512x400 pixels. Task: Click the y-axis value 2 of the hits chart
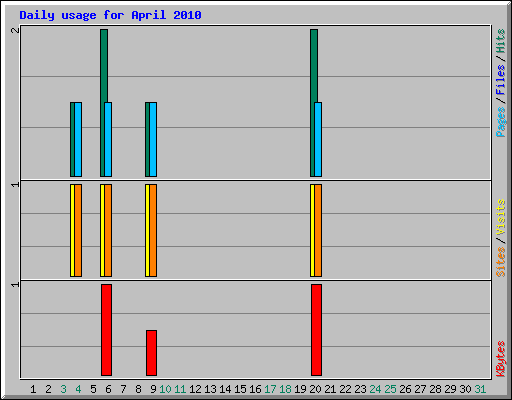[15, 30]
